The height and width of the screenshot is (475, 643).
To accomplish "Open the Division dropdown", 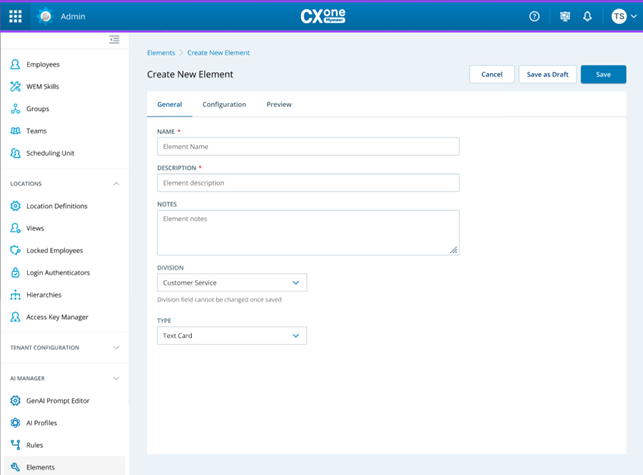I will point(232,283).
